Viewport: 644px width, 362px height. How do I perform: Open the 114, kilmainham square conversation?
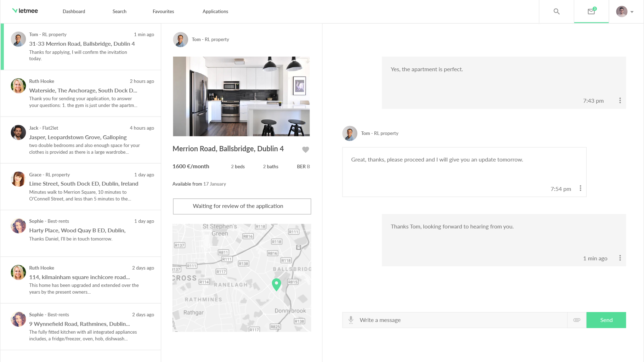coord(81,280)
